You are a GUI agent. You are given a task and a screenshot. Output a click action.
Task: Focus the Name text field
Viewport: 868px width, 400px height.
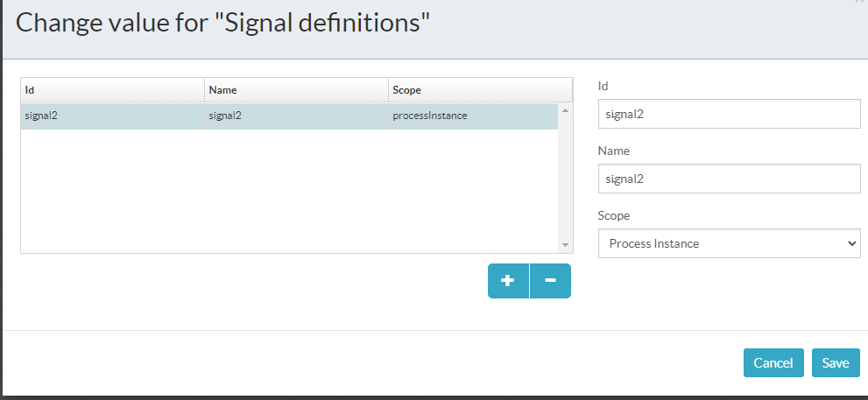pos(729,179)
